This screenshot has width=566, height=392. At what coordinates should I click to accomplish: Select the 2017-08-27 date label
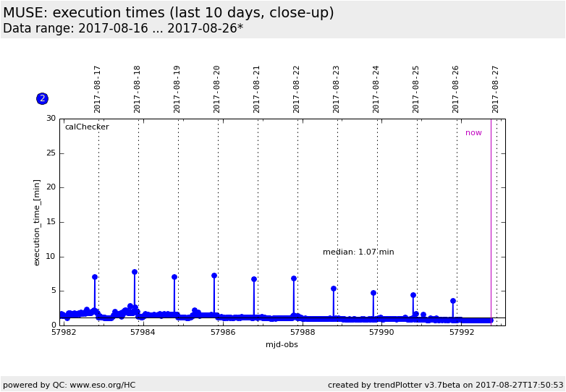(496, 89)
